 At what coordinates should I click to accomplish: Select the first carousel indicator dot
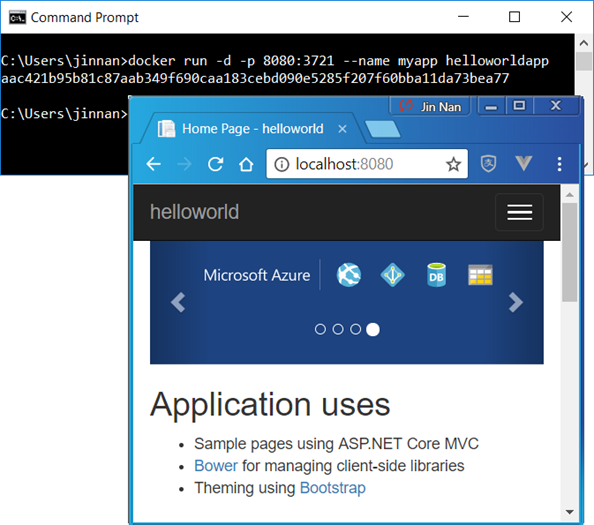(x=320, y=329)
